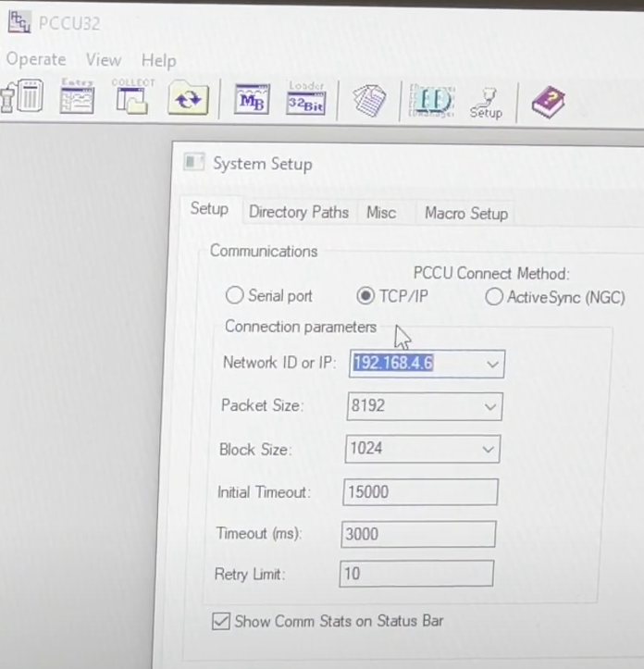The height and width of the screenshot is (669, 644).
Task: Select the ActiveSync (NGC) radio button
Action: [494, 296]
